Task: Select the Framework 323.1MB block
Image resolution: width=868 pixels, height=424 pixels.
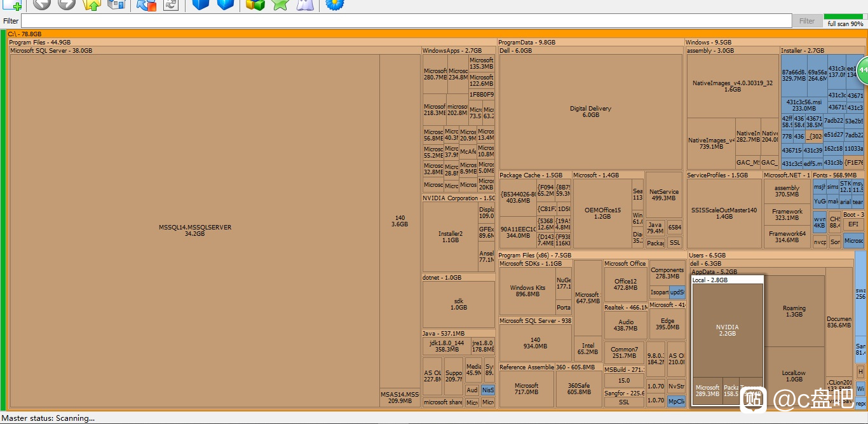Action: 787,215
